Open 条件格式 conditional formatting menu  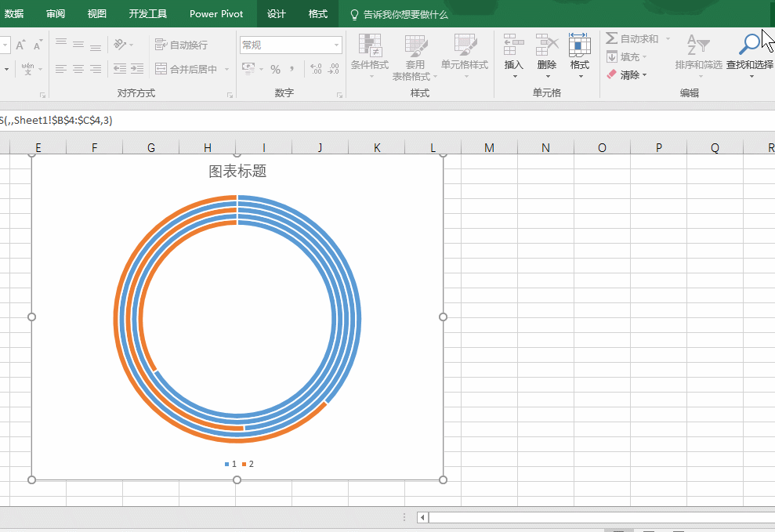coord(370,56)
